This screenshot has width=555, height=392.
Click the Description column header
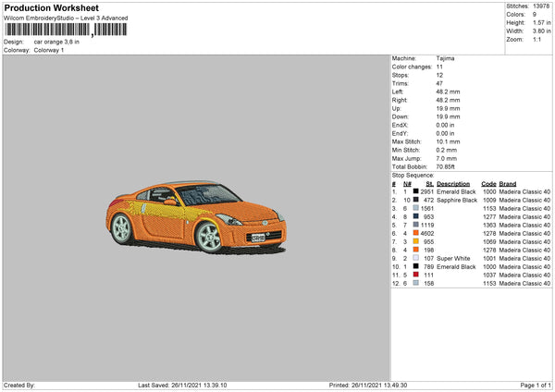[x=453, y=183]
